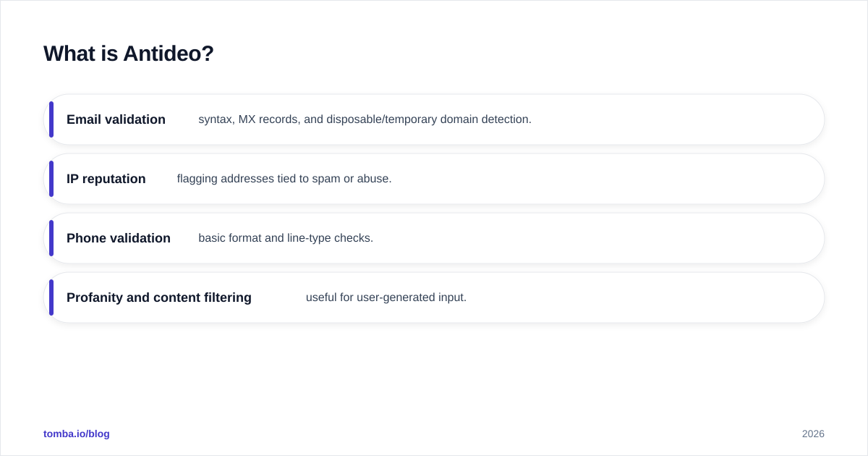The image size is (868, 456).
Task: Select the Profanity and content filtering card
Action: pos(434,297)
